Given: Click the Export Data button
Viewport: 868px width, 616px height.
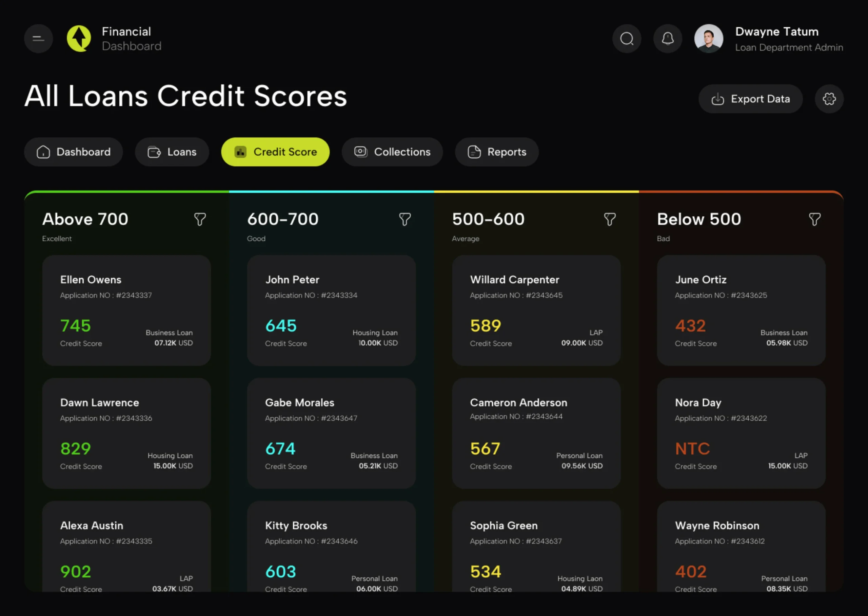Looking at the screenshot, I should tap(750, 99).
